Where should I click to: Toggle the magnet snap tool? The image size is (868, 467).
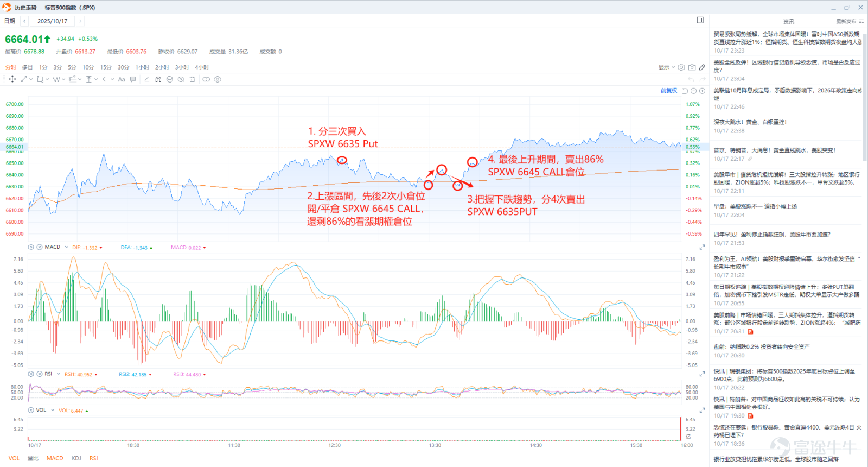point(158,79)
